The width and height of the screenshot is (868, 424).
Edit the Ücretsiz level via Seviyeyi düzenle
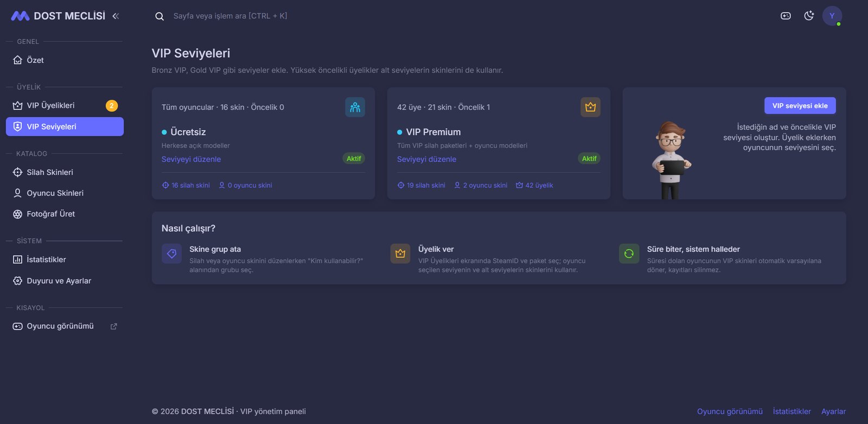click(x=191, y=159)
